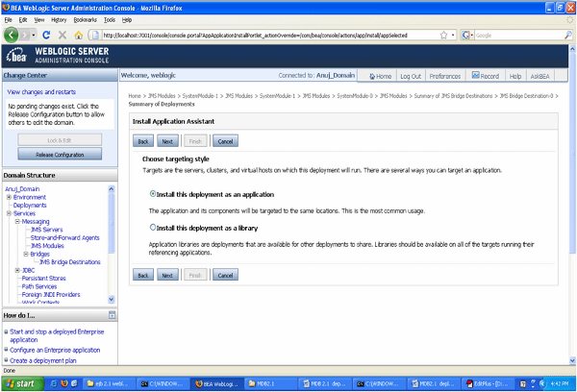Click the bottom Next button
The height and width of the screenshot is (392, 577).
pos(167,275)
